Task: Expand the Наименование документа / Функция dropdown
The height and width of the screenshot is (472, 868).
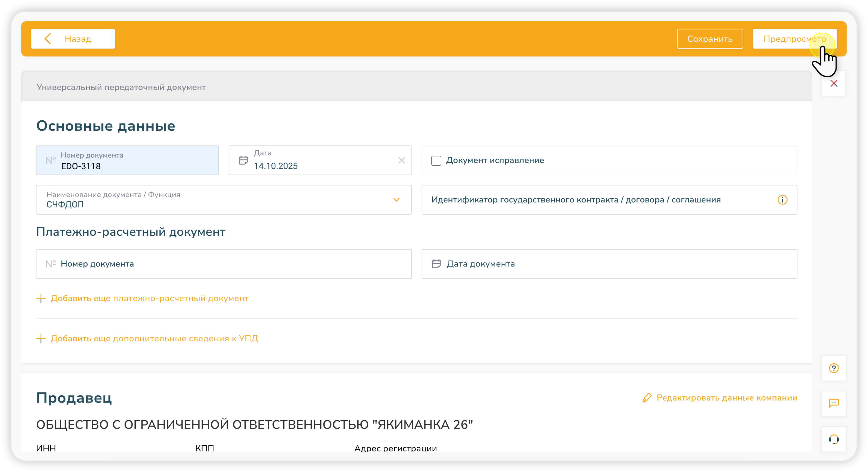Action: 223,200
